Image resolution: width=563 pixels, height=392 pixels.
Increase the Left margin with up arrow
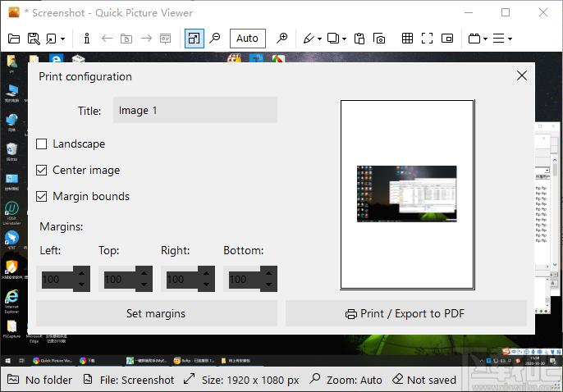(82, 273)
